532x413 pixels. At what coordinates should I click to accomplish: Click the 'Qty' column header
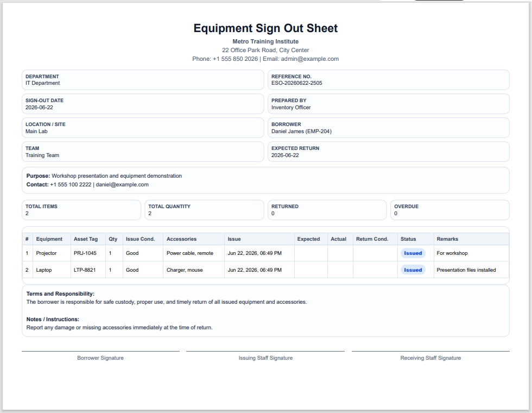pos(113,239)
